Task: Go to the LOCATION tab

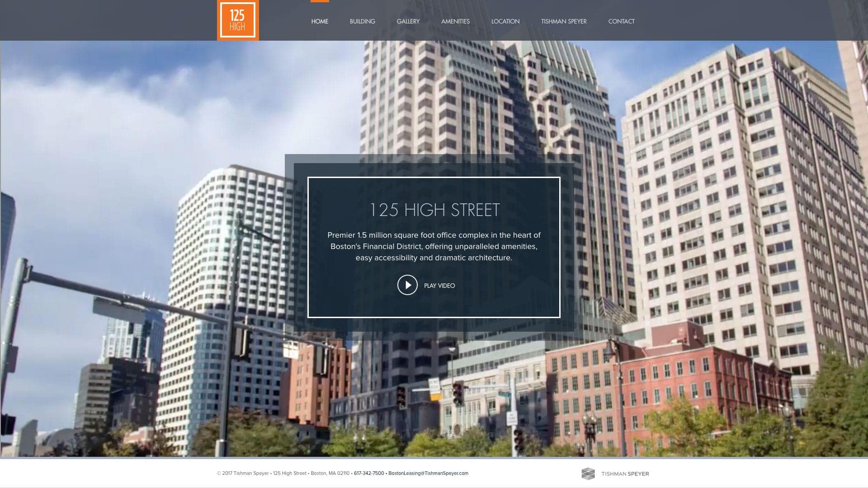Action: click(505, 21)
